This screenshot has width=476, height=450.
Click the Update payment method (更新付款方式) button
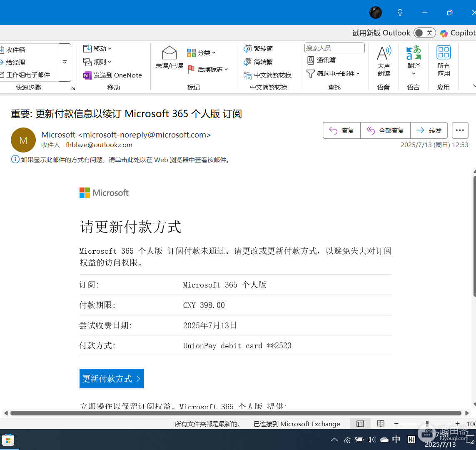click(112, 379)
